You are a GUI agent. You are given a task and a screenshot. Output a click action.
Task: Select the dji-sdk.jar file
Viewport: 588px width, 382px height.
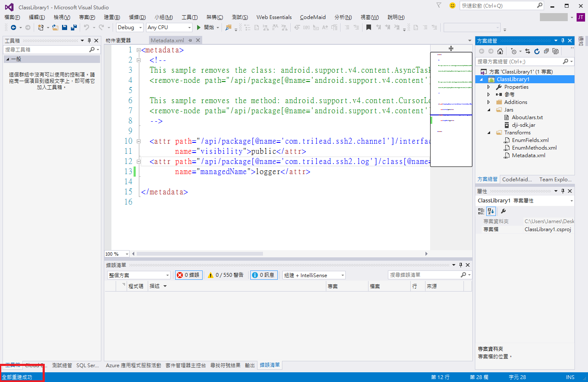[x=523, y=125]
